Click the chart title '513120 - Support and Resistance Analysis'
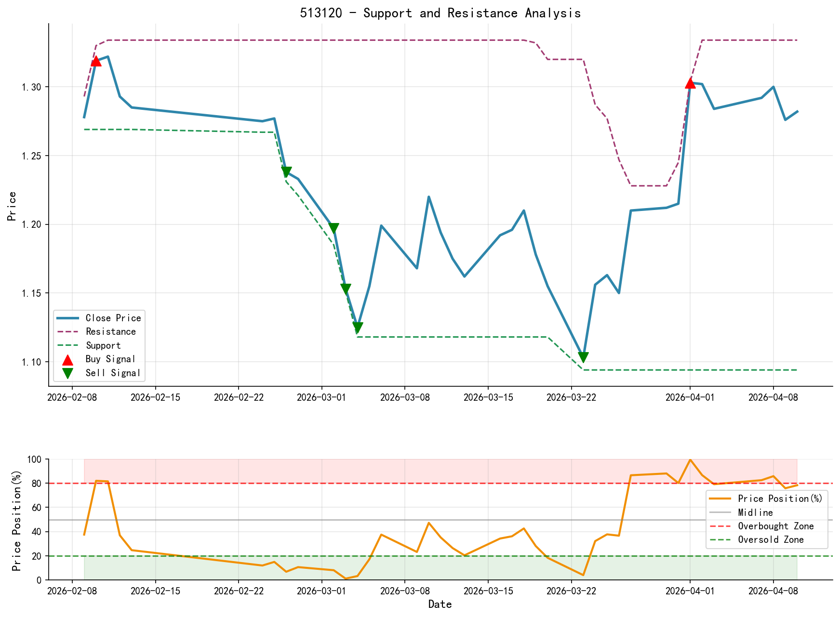This screenshot has width=840, height=617. (x=440, y=13)
